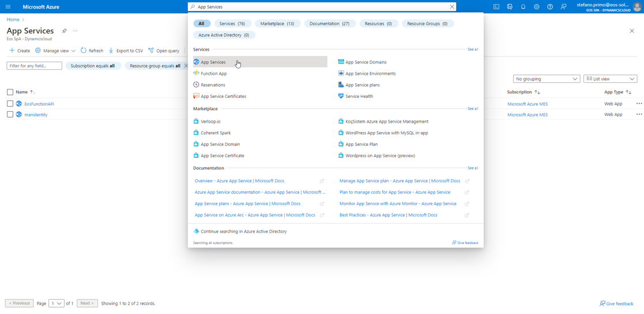Click Continue searching in Azure Active Directory
The width and height of the screenshot is (644, 314).
(243, 232)
